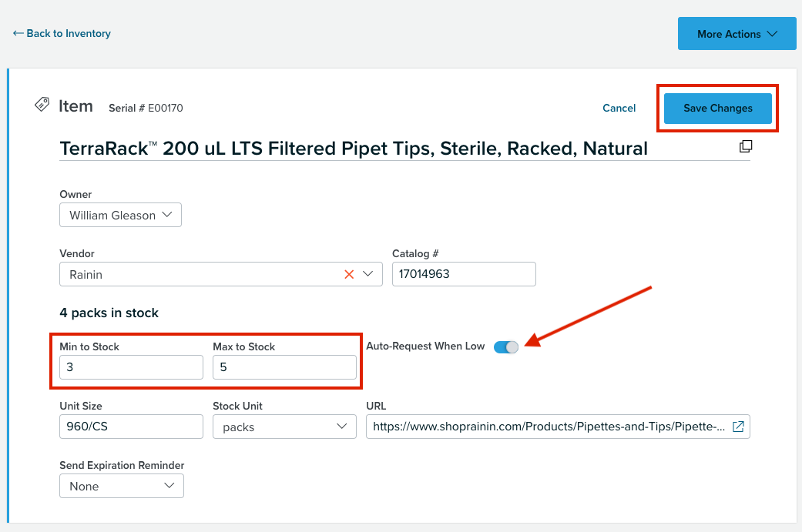Click the Catalog # field
Image resolution: width=802 pixels, height=532 pixels.
(464, 274)
